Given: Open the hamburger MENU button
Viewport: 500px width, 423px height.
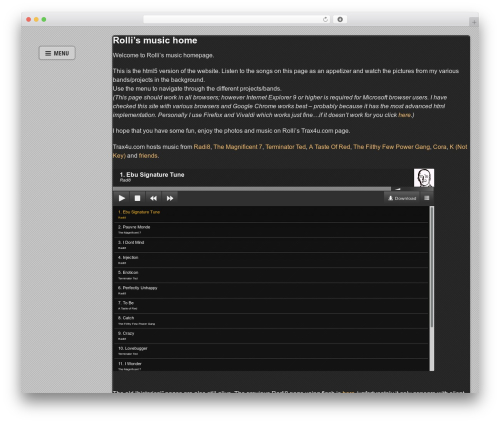Looking at the screenshot, I should pos(57,53).
